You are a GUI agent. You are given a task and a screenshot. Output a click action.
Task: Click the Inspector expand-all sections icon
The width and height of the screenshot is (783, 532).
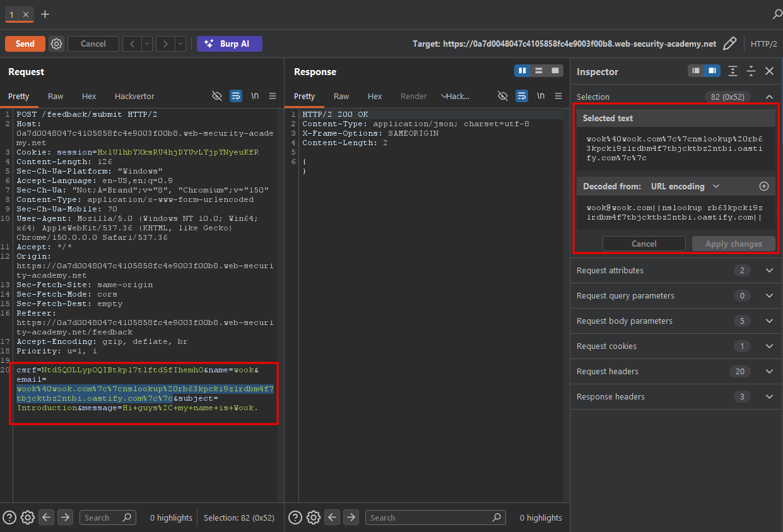pyautogui.click(x=733, y=71)
